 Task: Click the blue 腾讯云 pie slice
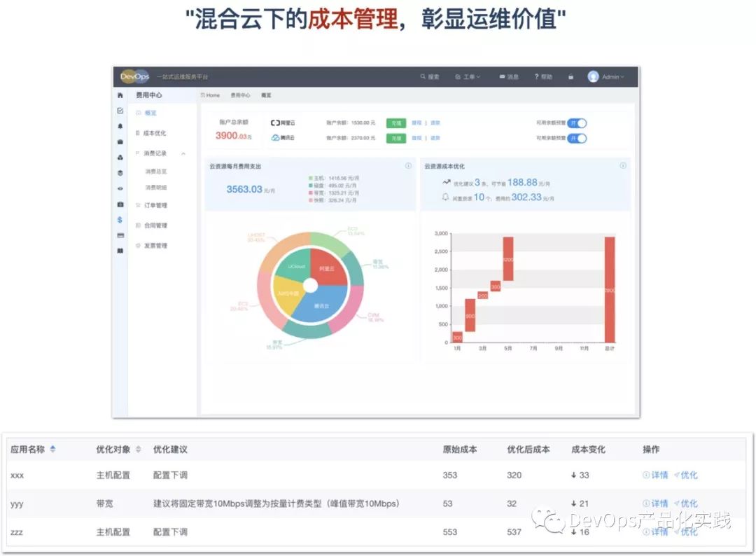point(322,304)
